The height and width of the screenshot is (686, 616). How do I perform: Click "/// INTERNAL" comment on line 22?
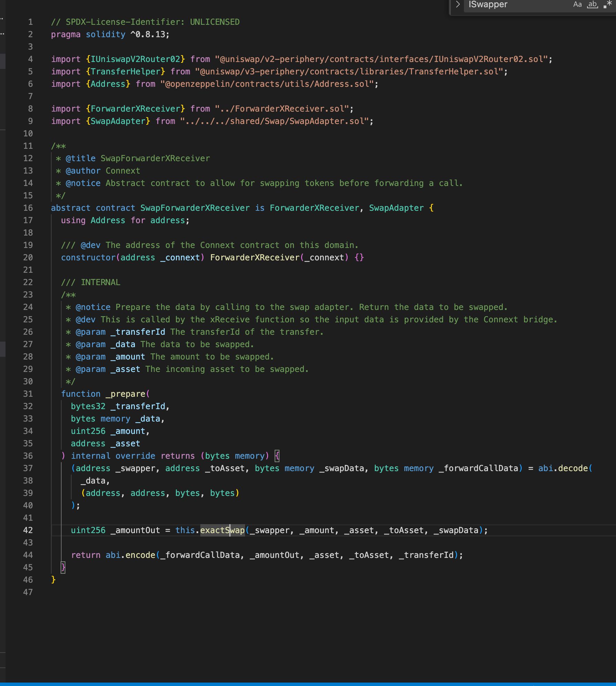click(91, 282)
